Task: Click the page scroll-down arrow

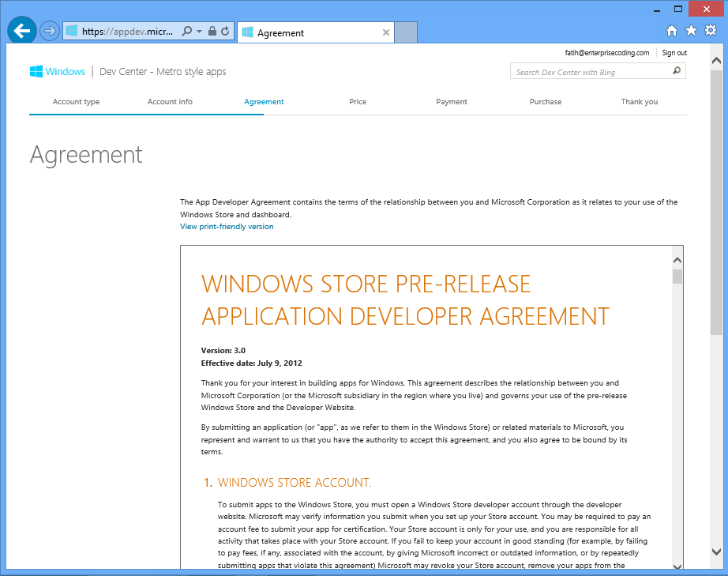Action: [x=716, y=552]
